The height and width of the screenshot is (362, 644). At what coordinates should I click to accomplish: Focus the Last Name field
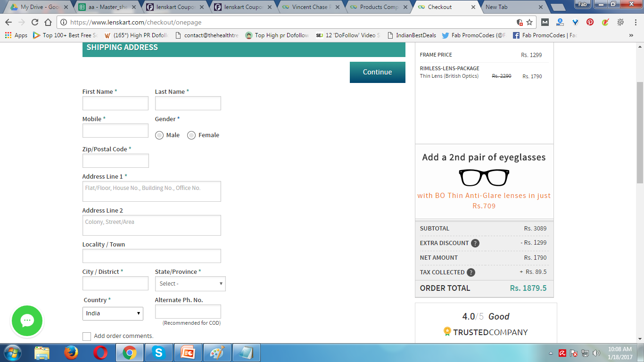[x=188, y=103]
